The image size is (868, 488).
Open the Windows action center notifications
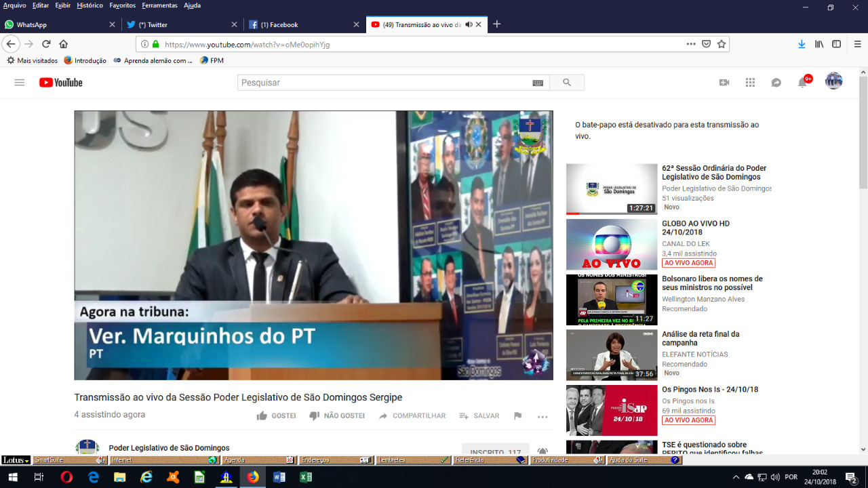pos(850,477)
